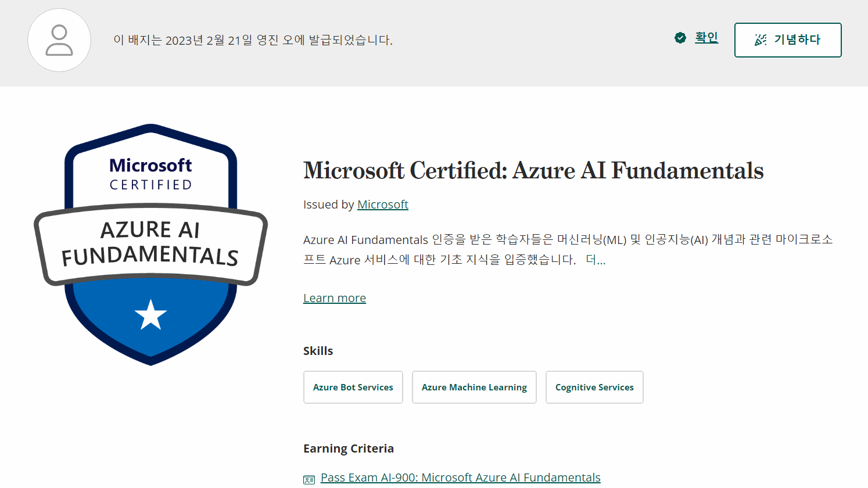Click the circular user avatar icon
The image size is (868, 488).
(59, 40)
